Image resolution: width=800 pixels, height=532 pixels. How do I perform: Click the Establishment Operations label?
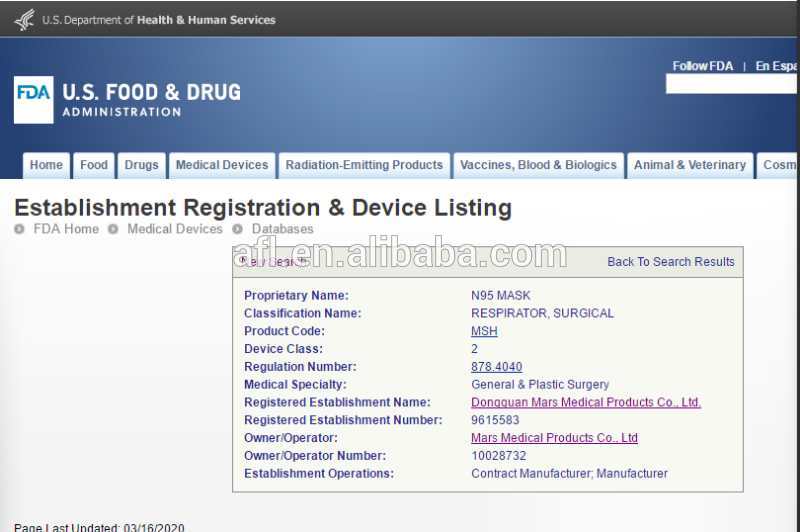(319, 474)
